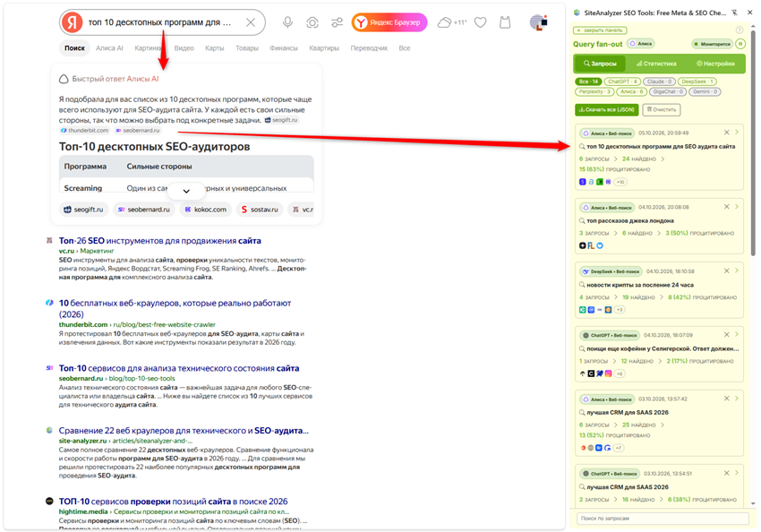Open the sostav.ru source chip

(260, 210)
